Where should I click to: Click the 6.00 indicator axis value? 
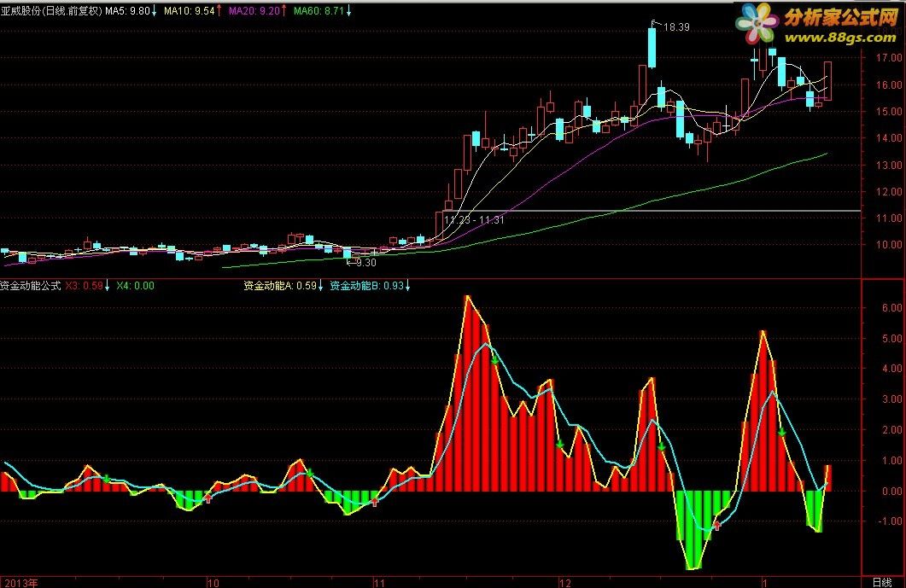(891, 308)
